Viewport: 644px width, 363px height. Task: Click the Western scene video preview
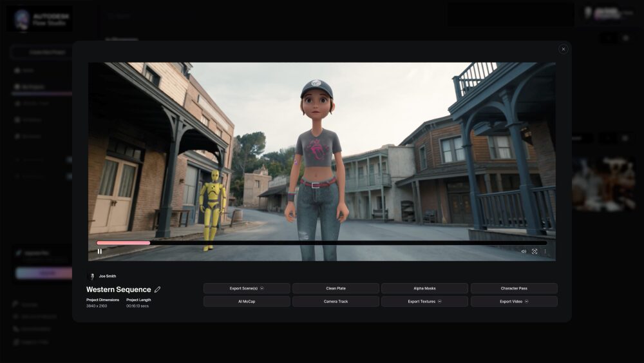tap(322, 148)
